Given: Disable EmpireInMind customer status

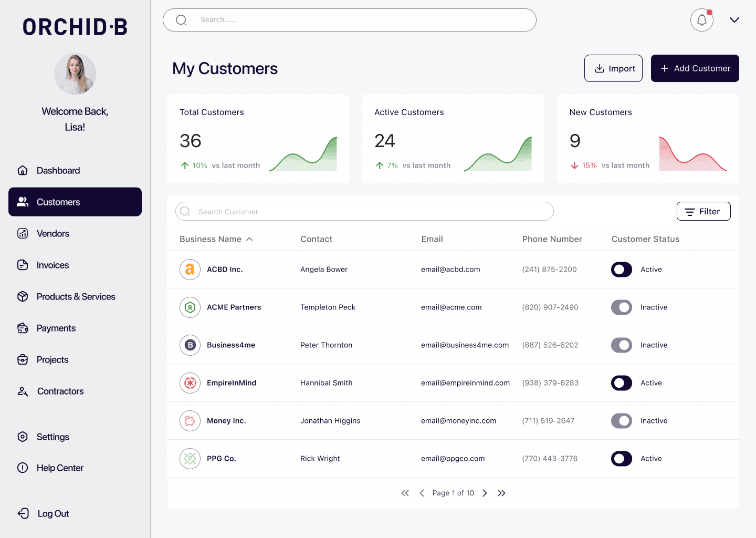Looking at the screenshot, I should click(622, 383).
